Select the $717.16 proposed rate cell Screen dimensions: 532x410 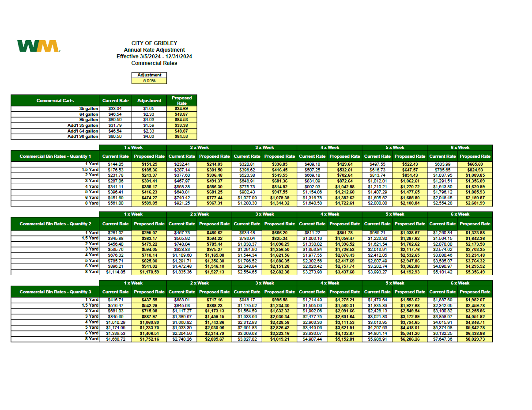tap(214, 300)
